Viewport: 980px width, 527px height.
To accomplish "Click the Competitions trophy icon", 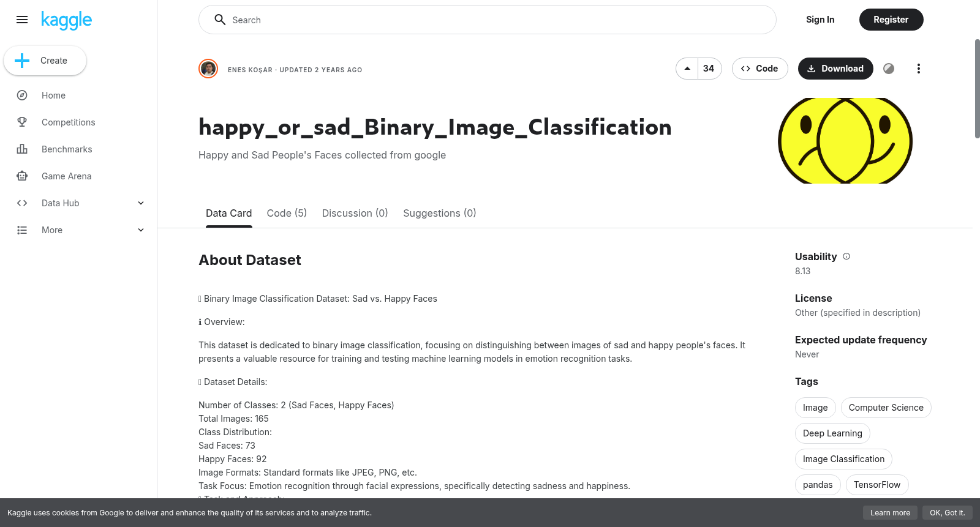I will [22, 122].
